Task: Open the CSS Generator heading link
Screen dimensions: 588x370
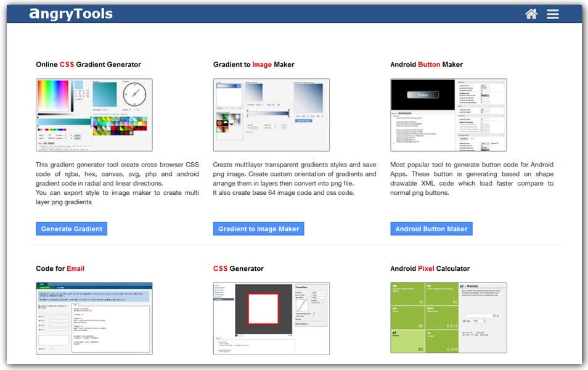Action: pos(238,268)
